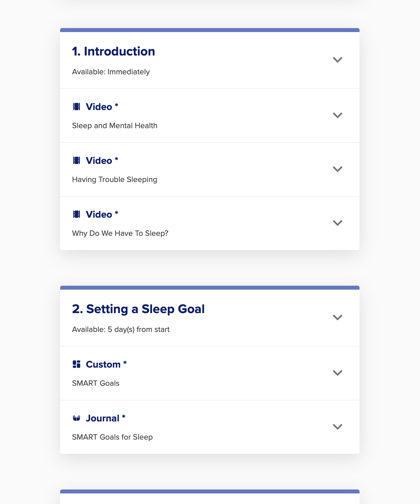Expand the Having Trouble Sleeping video chevron
Viewport: 420px width, 504px height.
337,169
